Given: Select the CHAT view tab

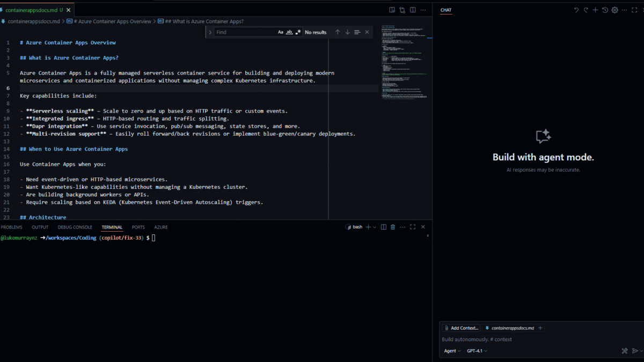Looking at the screenshot, I should 446,10.
